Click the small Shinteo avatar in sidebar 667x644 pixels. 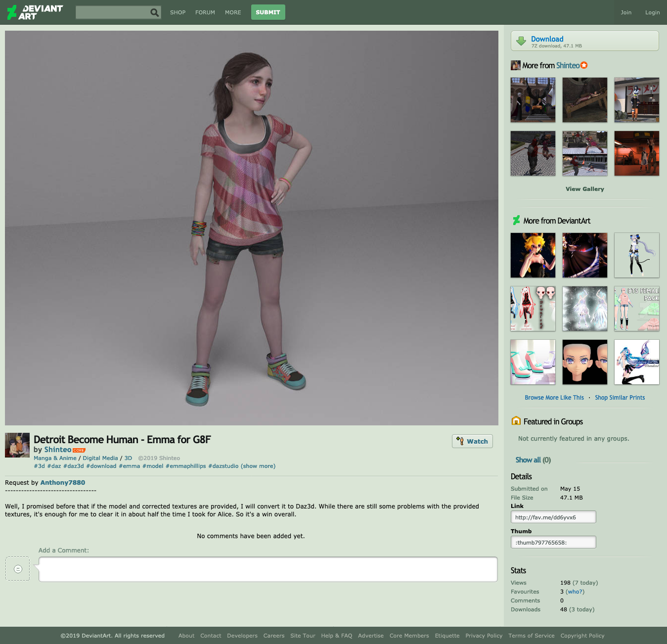point(516,65)
